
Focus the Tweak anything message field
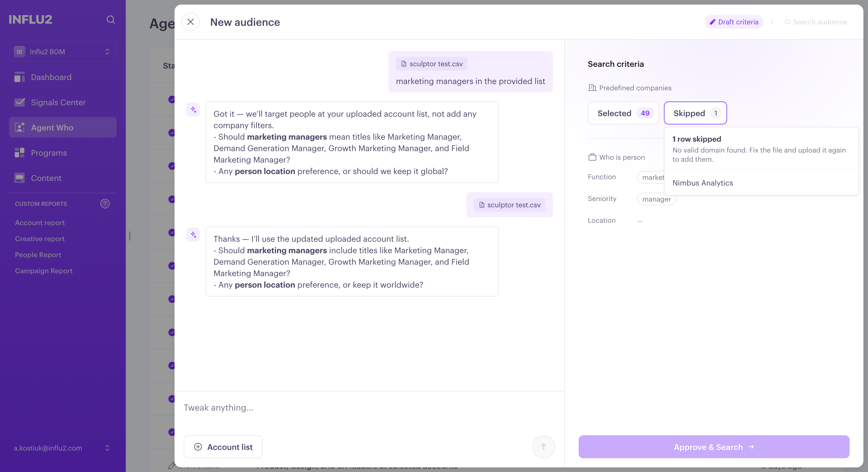pos(369,408)
